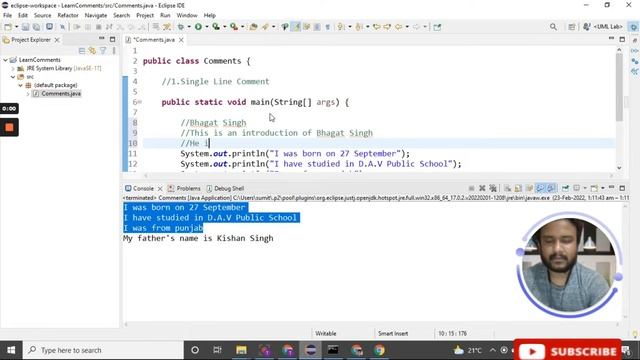Click the Console Terminate square icon
This screenshot has width=640, height=360.
pyautogui.click(x=471, y=188)
